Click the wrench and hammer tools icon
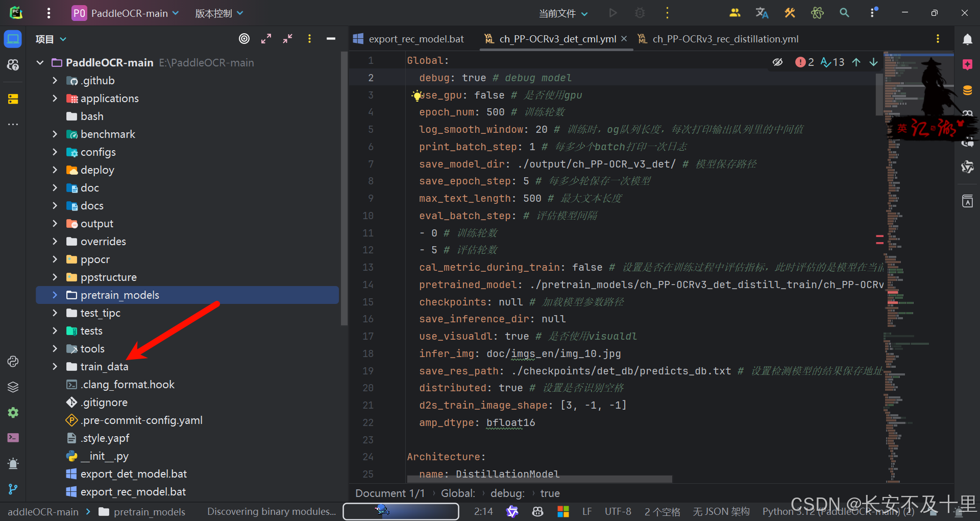Viewport: 980px width, 521px height. (790, 13)
